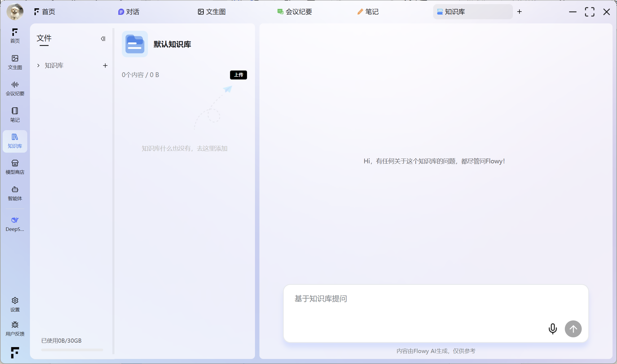Click the 上传 button
Image resolution: width=617 pixels, height=364 pixels.
[x=238, y=75]
